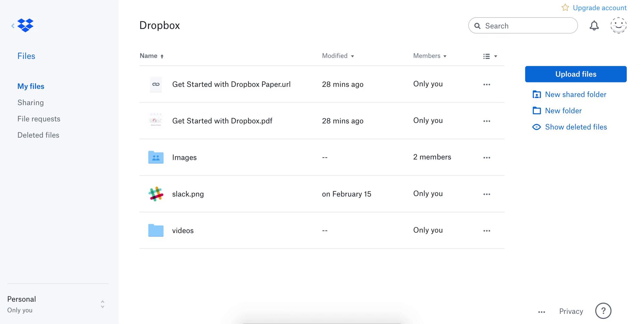
Task: Open the list view layout dropdown
Action: coord(490,56)
